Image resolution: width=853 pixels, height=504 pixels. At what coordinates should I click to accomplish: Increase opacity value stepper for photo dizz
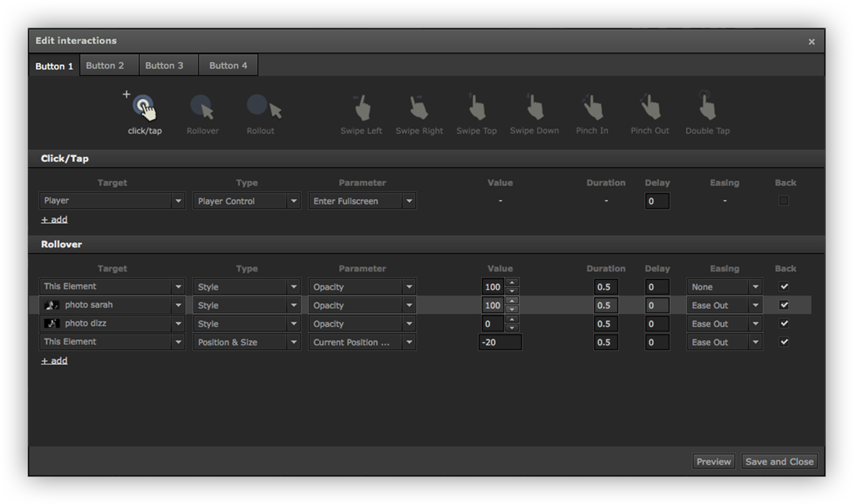512,320
